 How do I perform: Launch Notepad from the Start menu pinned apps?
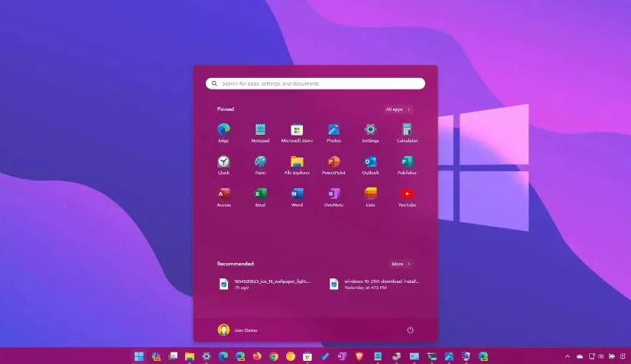click(x=260, y=133)
